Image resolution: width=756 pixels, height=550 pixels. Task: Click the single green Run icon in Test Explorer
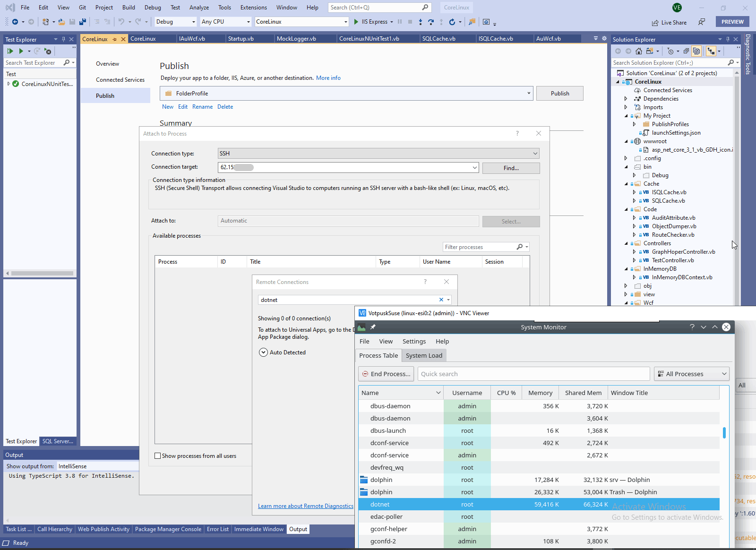(21, 51)
